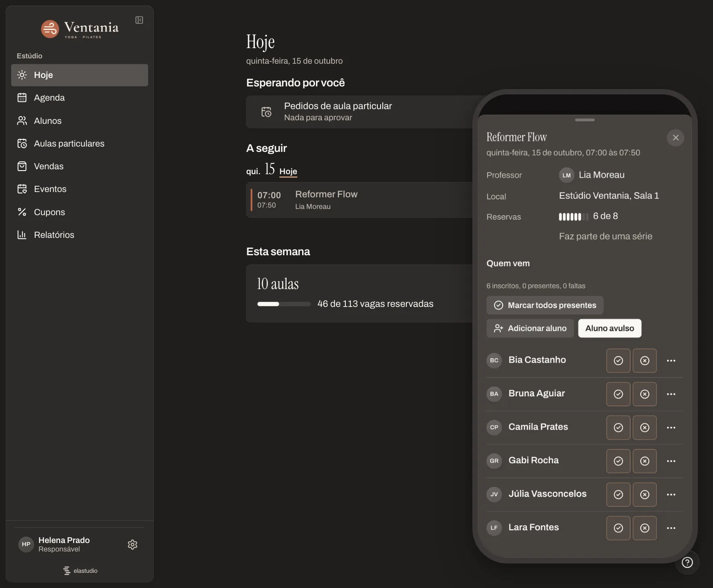Open more options for Camila Prates
Screen dimensions: 713x588
(x=671, y=428)
